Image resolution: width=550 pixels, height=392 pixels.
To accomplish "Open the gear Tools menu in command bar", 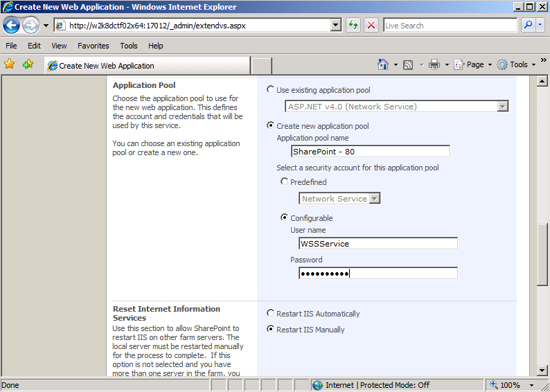I will [516, 64].
